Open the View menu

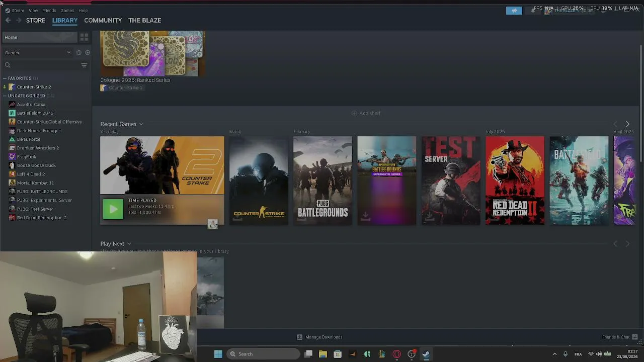(x=33, y=11)
